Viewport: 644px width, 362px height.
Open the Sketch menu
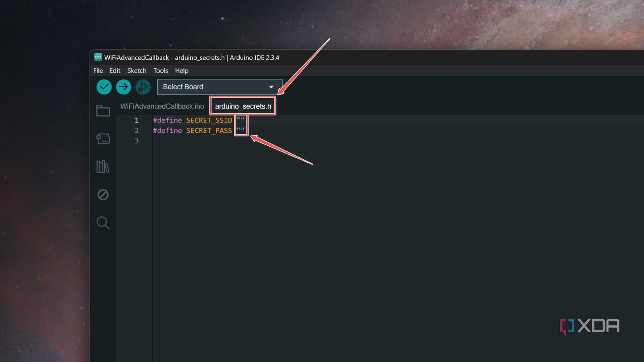point(137,71)
